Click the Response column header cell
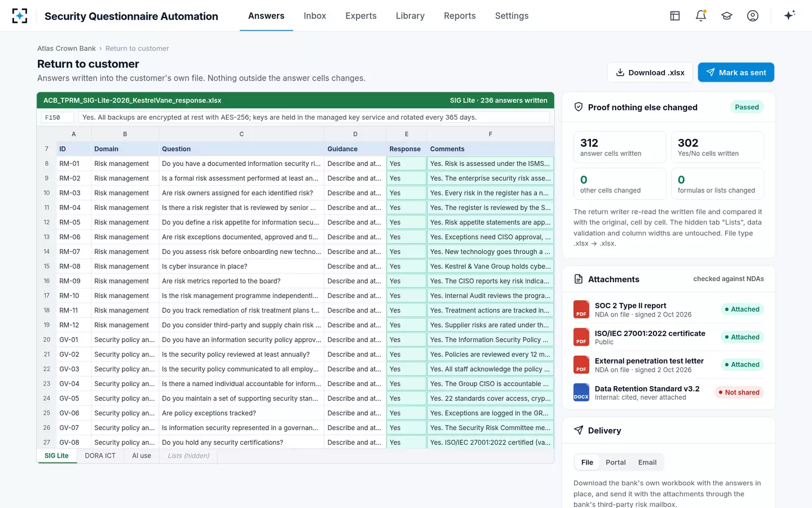This screenshot has width=812, height=508. (x=406, y=149)
